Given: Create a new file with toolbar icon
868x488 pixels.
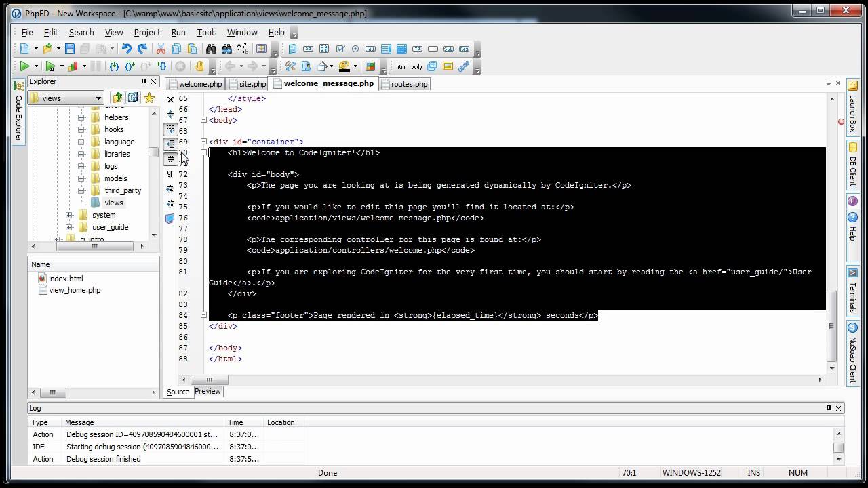Looking at the screenshot, I should point(24,49).
